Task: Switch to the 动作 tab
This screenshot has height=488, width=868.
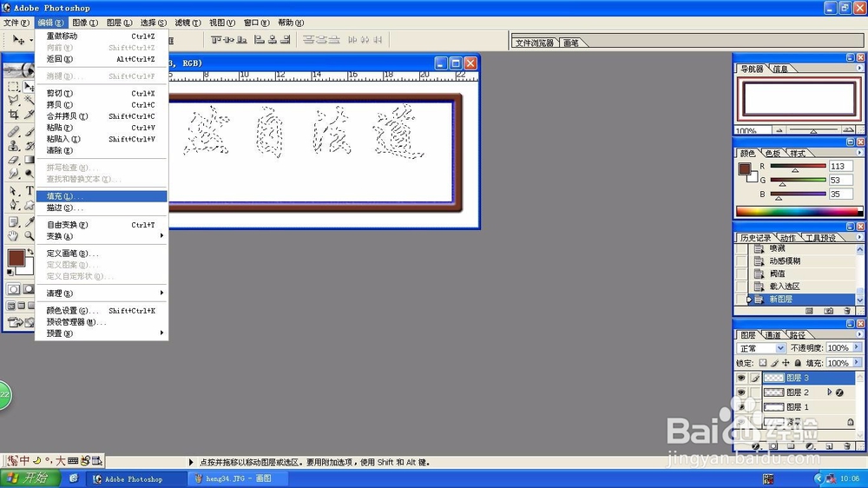Action: (788, 238)
